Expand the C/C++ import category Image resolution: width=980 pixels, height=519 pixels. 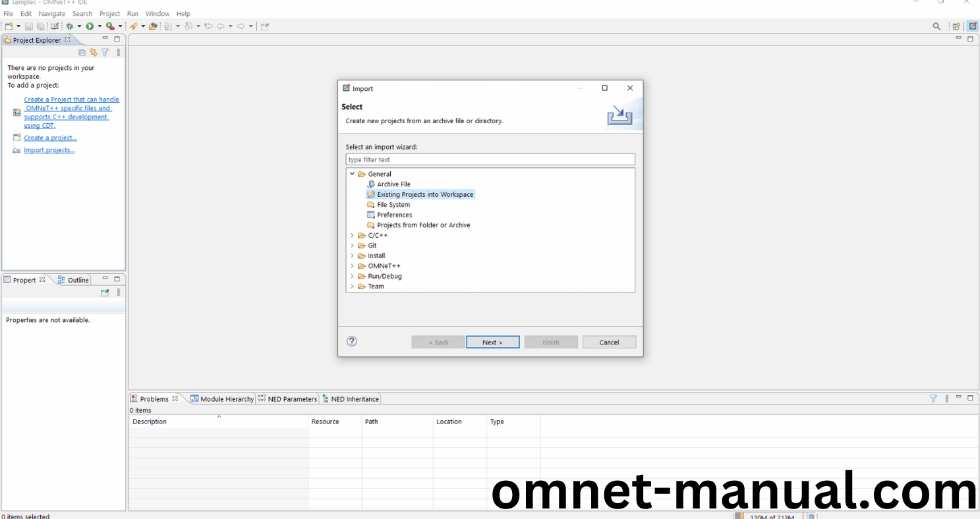click(x=353, y=235)
